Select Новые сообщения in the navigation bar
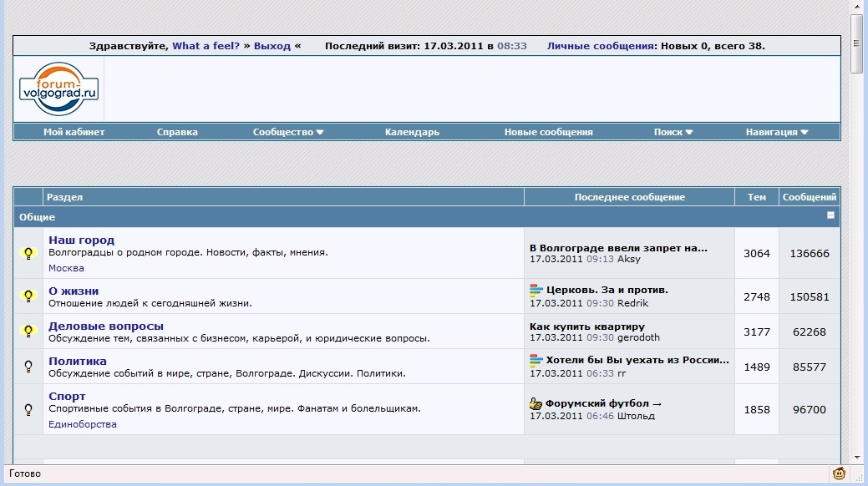 (x=548, y=132)
